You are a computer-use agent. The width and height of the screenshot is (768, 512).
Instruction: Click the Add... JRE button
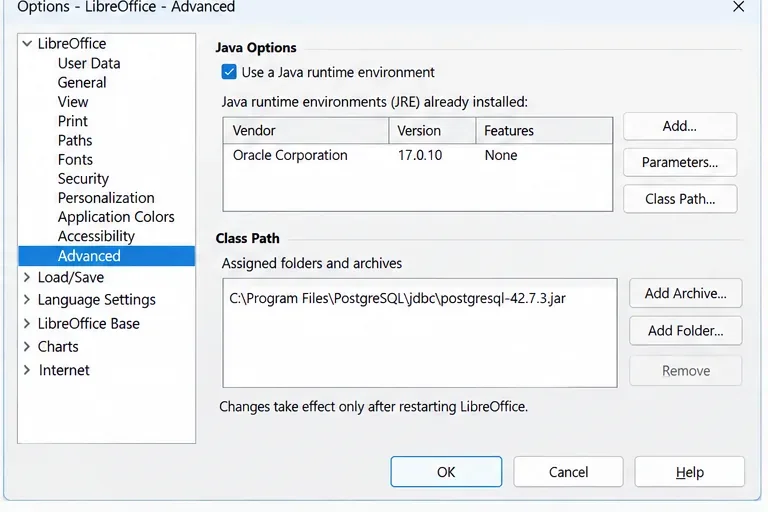click(x=680, y=126)
